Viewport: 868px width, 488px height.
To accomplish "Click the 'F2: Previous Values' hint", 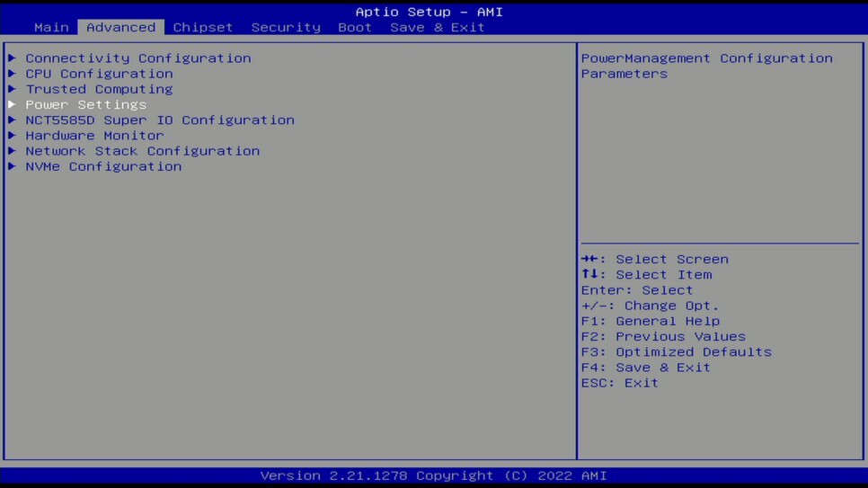I will (663, 337).
